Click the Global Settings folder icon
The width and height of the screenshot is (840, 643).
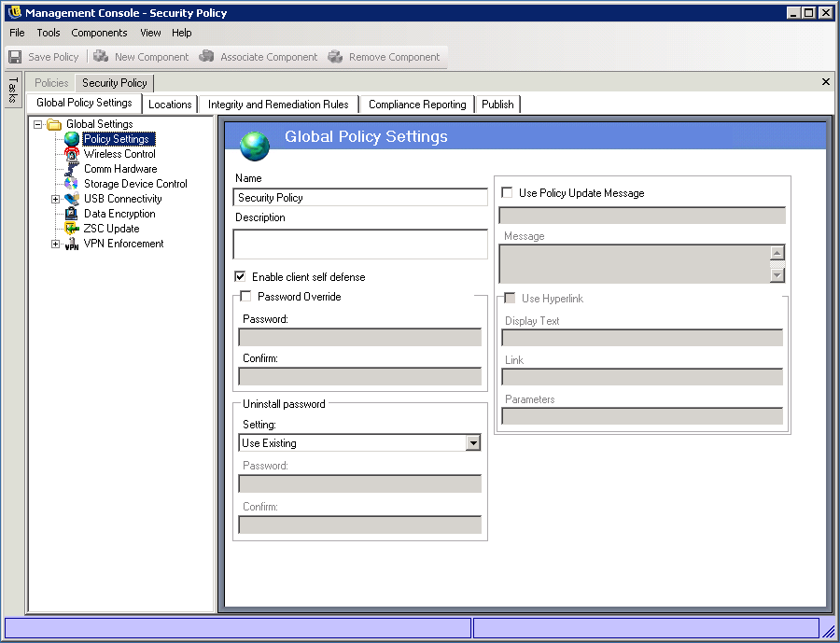54,124
